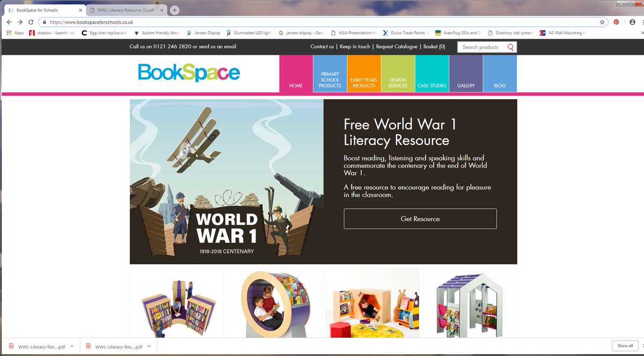Open the World War 1 centenary banner image
644x356 pixels.
click(226, 182)
